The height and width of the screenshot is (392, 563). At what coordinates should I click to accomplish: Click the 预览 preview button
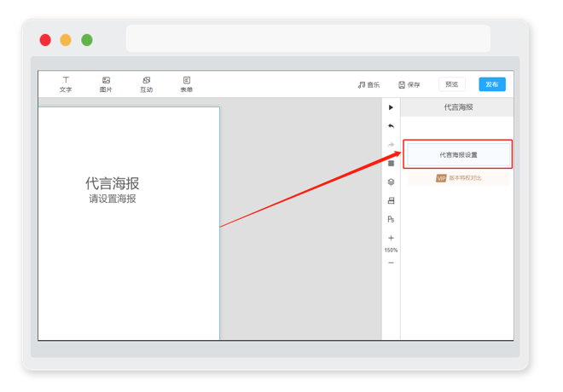pos(452,84)
